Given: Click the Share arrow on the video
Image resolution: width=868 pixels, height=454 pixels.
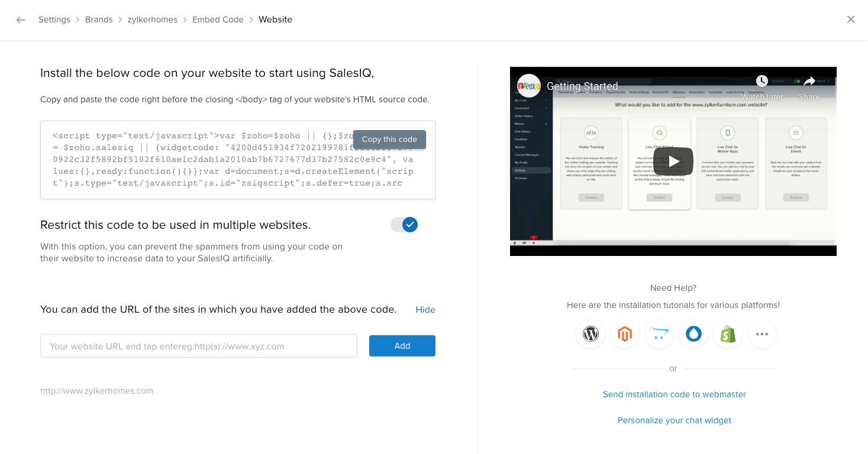Looking at the screenshot, I should point(809,81).
